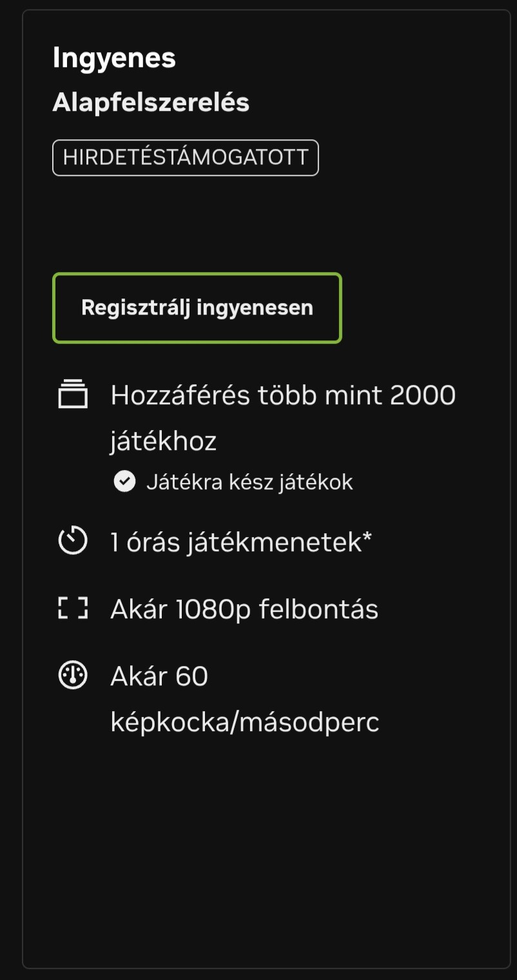The width and height of the screenshot is (517, 980).
Task: Click the "1 órás játékmenetek" text
Action: click(x=236, y=542)
